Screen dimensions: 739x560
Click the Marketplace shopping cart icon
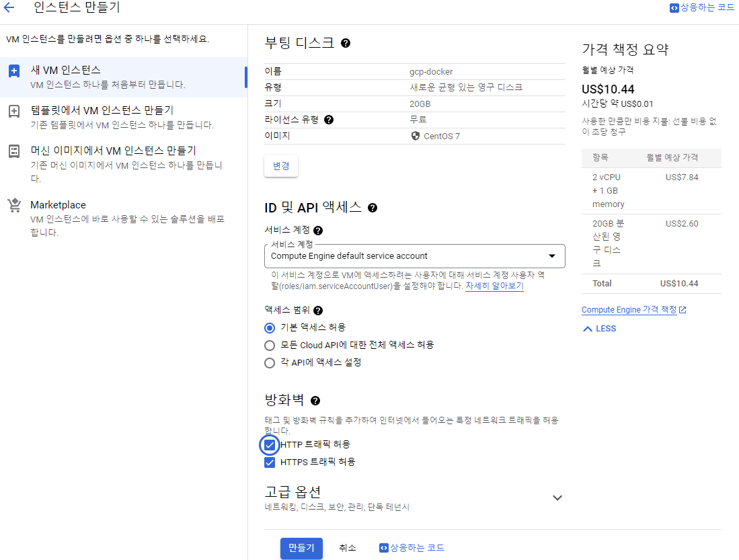click(14, 206)
